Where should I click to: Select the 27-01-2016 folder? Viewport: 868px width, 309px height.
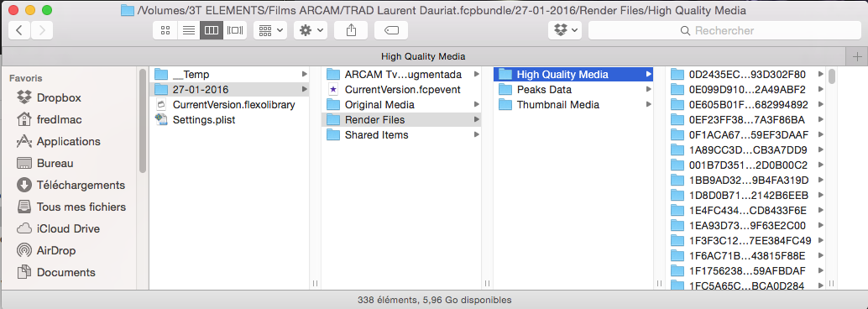230,89
